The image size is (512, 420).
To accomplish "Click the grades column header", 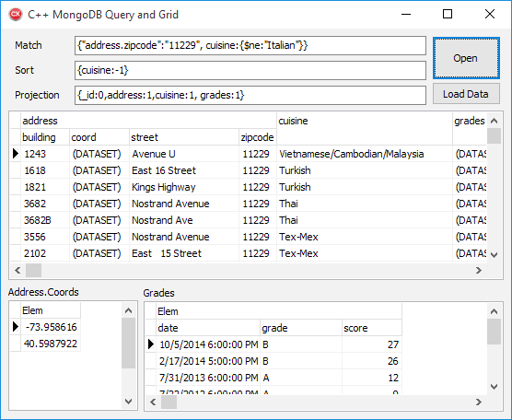I will [x=470, y=128].
